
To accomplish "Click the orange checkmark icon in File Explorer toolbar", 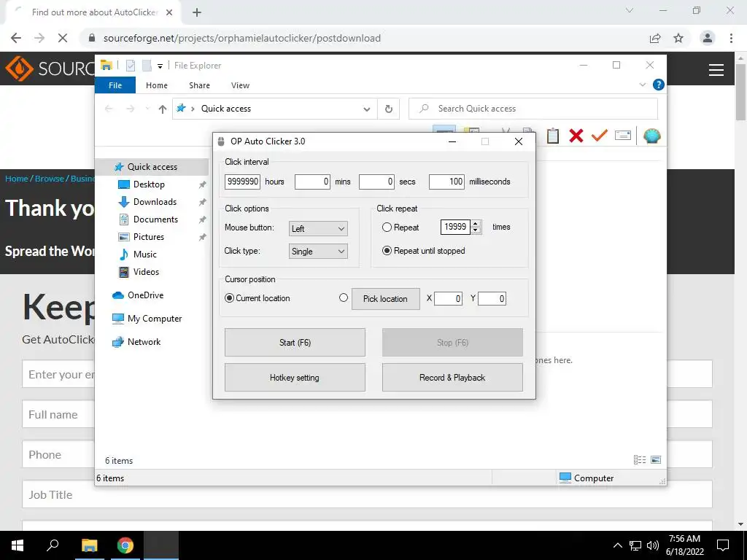I will click(600, 136).
